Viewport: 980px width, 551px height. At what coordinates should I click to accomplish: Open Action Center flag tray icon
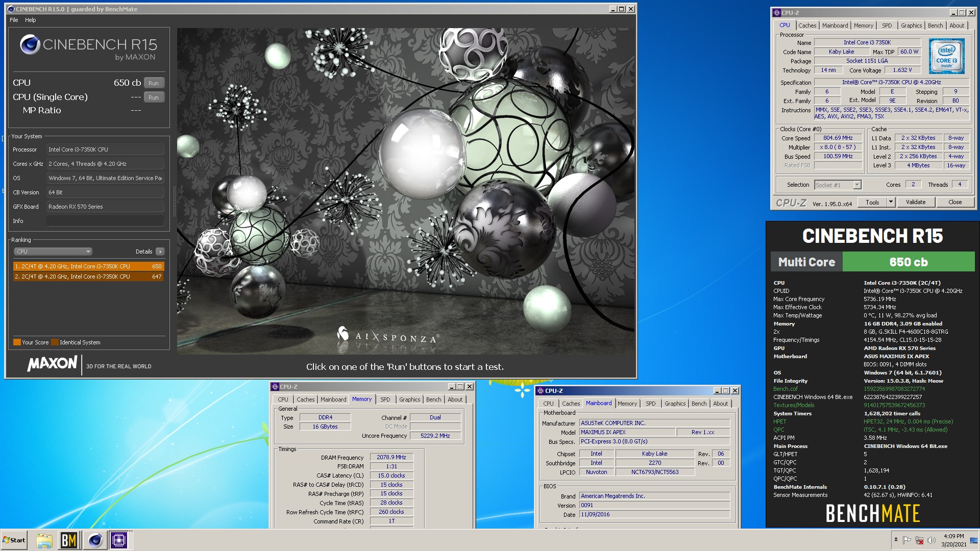coord(907,540)
